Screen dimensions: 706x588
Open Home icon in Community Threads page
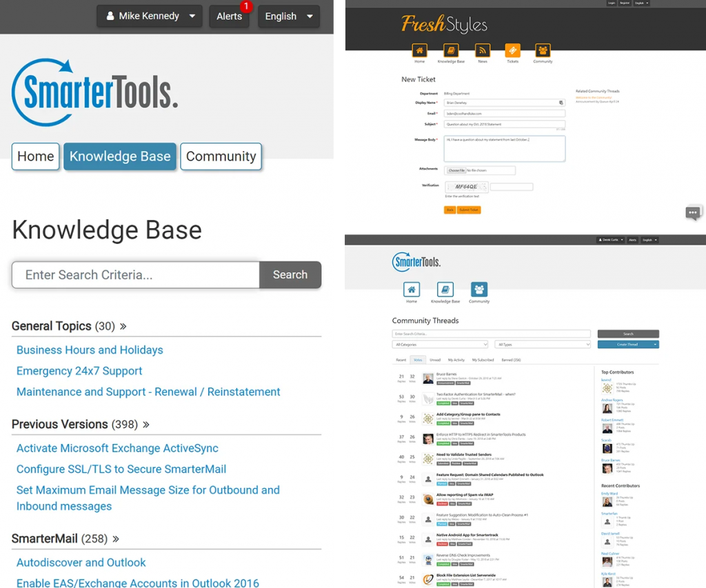point(412,290)
